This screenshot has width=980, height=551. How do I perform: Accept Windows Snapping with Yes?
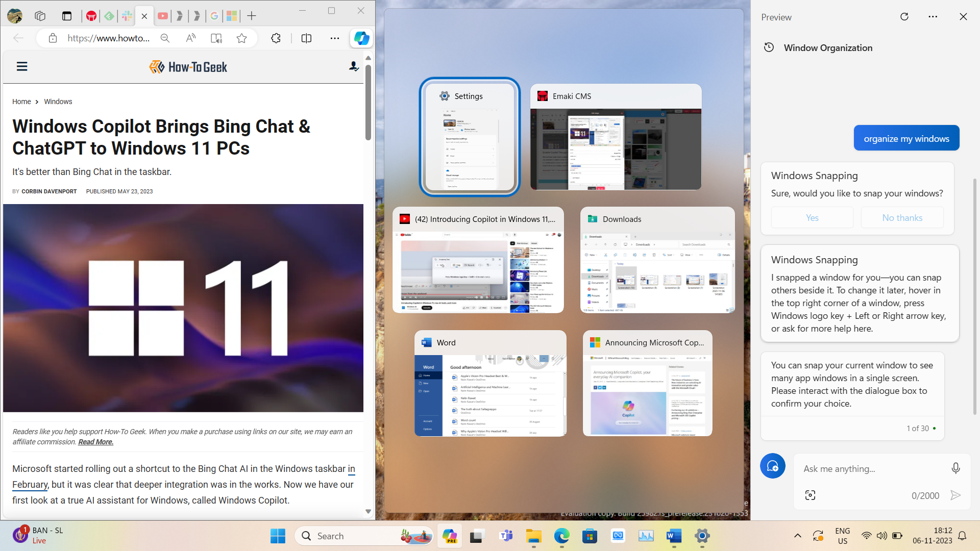(812, 217)
